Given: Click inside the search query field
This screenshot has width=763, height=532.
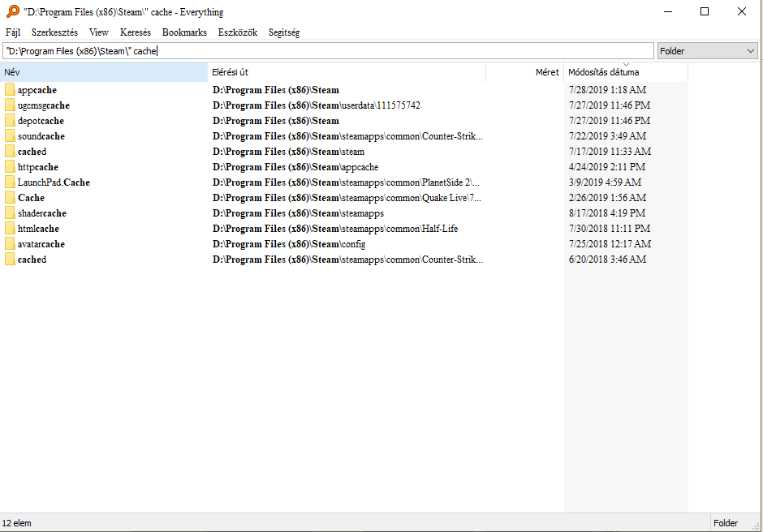Looking at the screenshot, I should click(x=328, y=51).
